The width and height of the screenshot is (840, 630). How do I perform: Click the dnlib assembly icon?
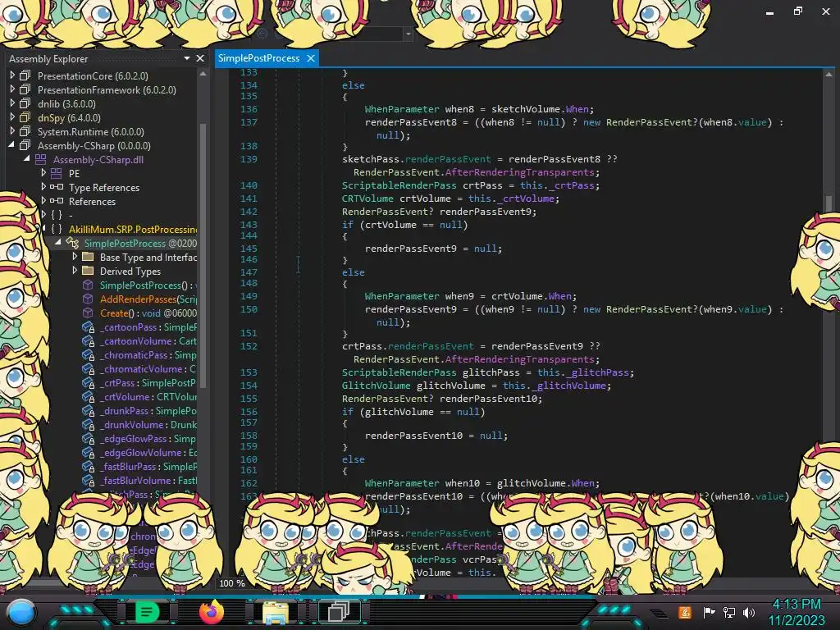pos(25,103)
